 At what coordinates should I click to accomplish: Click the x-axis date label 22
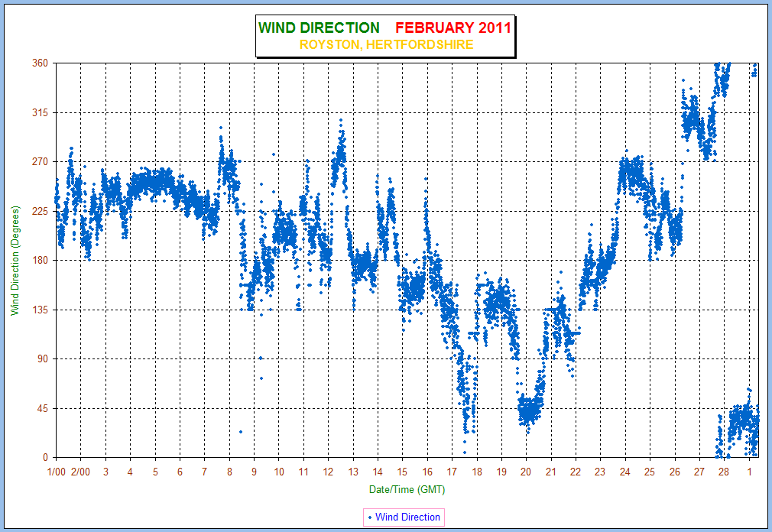(576, 472)
